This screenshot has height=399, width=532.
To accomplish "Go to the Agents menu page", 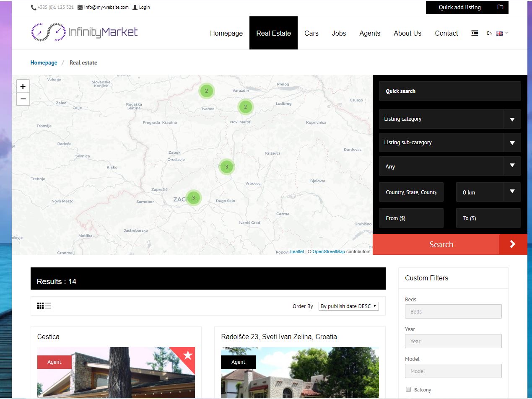I will (369, 33).
